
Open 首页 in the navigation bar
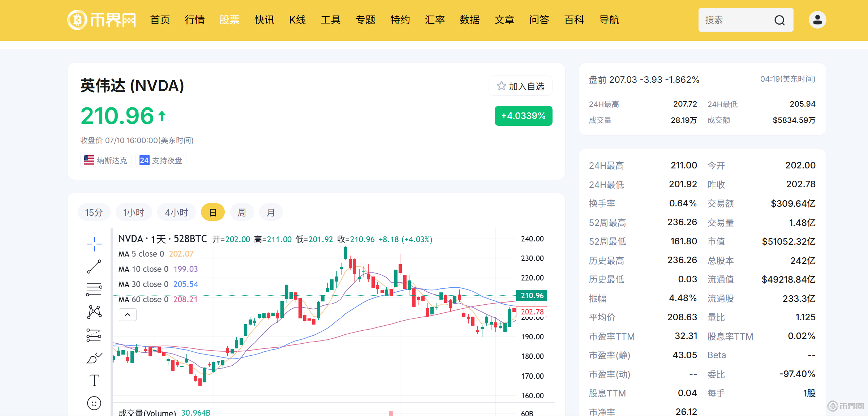[x=160, y=20]
